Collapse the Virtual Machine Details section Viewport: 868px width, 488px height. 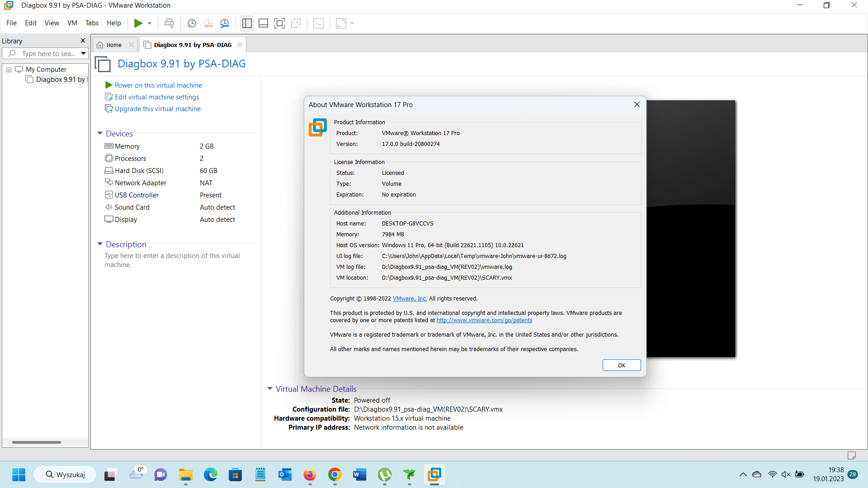(x=270, y=389)
